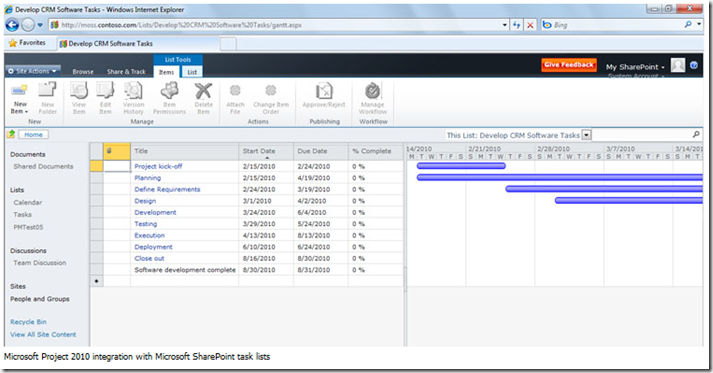Click the Close out due date 8/30/2010
Screen dimensions: 713x373
pos(314,258)
